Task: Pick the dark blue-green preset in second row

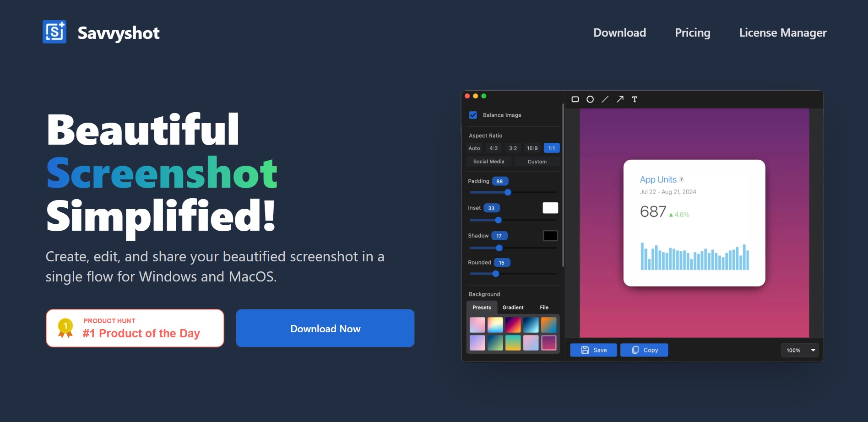Action: (495, 343)
